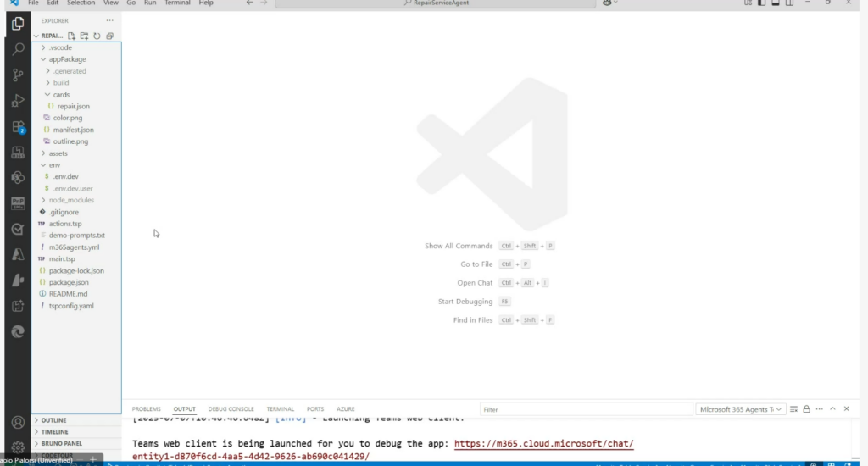
Task: Refresh the Explorer file tree
Action: tap(97, 36)
